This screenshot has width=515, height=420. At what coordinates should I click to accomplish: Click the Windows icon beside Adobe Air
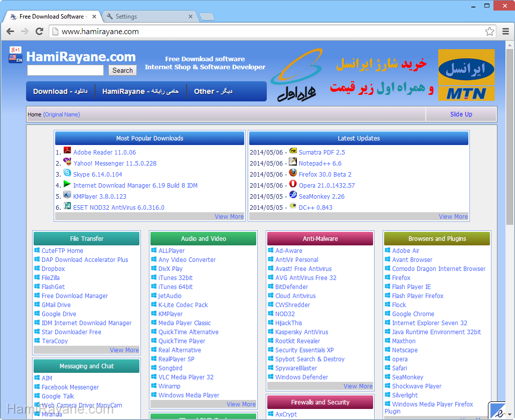coord(388,250)
